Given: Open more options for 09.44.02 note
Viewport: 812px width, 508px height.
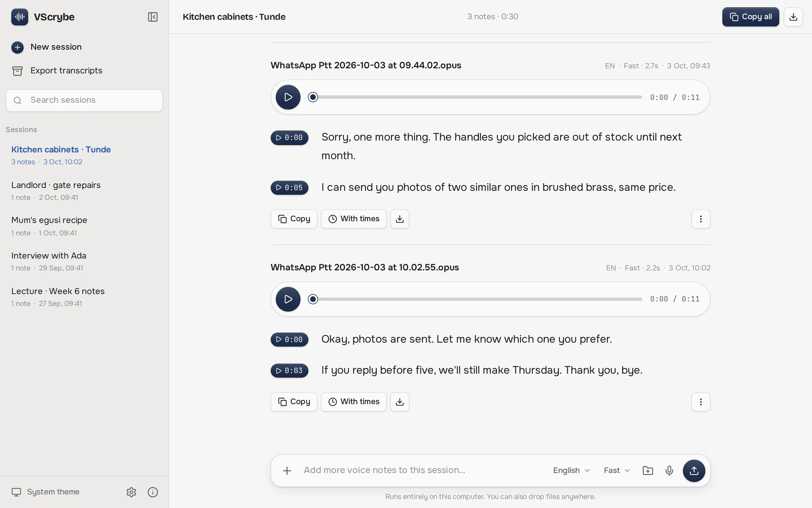Looking at the screenshot, I should (x=700, y=219).
